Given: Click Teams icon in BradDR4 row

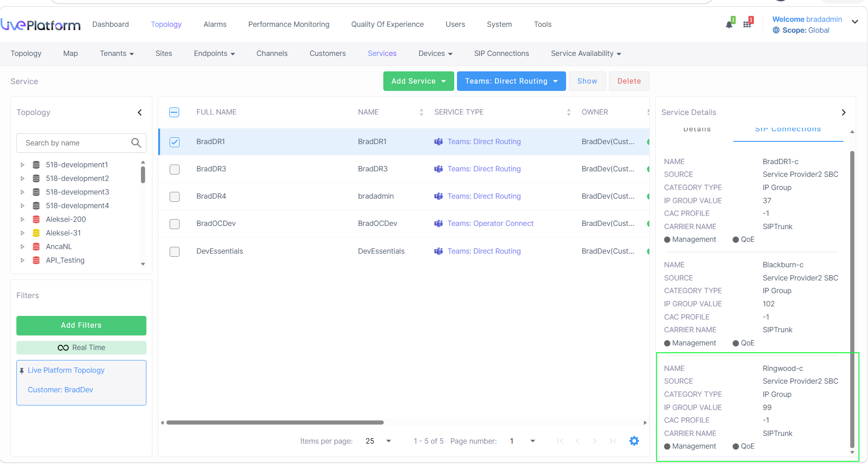Looking at the screenshot, I should tap(438, 196).
